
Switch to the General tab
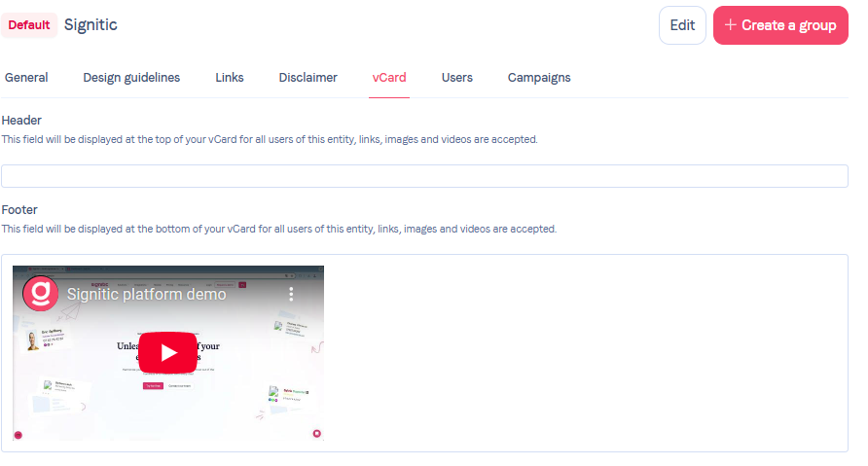tap(26, 78)
